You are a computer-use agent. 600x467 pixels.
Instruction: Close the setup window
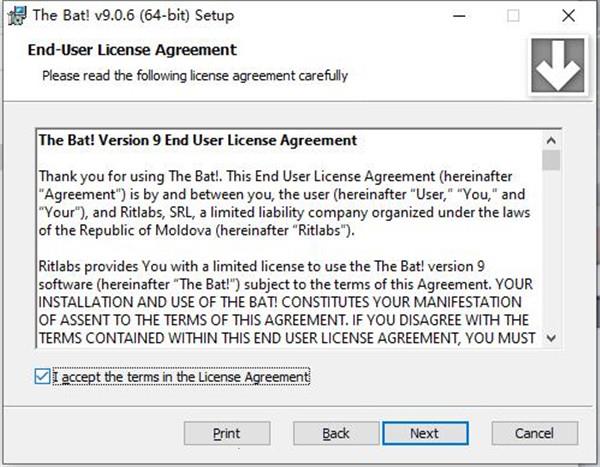point(568,16)
